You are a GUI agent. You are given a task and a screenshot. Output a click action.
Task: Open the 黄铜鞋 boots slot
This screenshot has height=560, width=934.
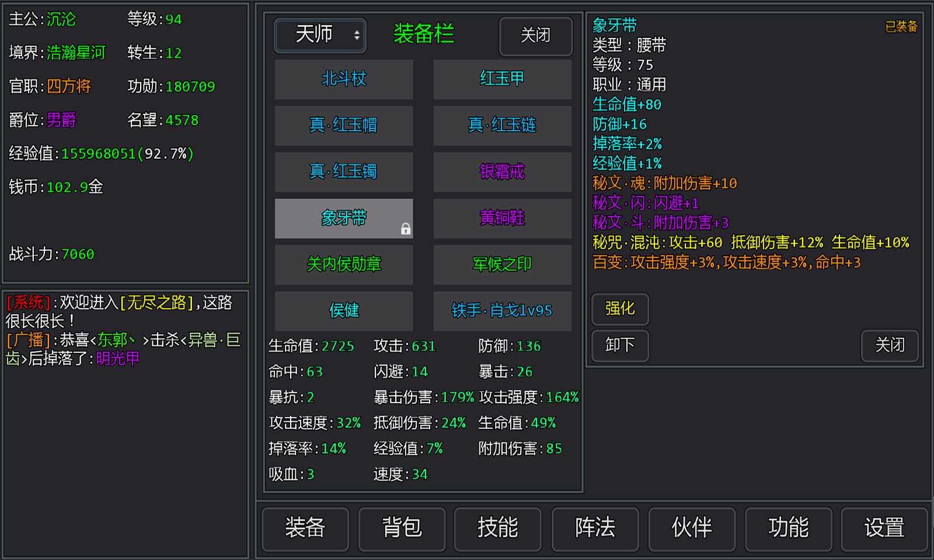(502, 218)
